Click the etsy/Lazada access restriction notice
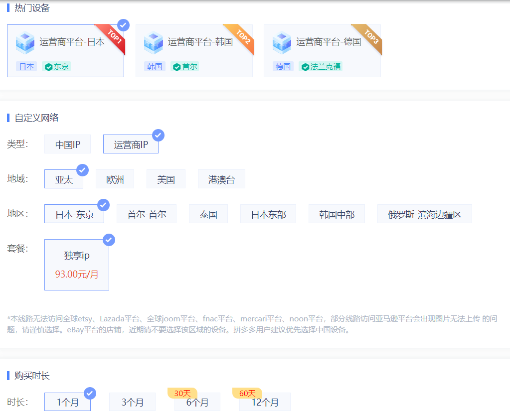This screenshot has height=420, width=510. 252,324
